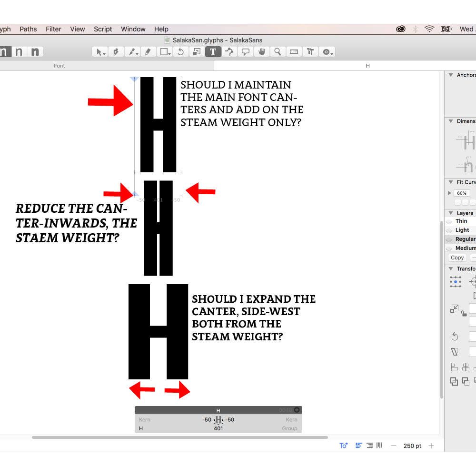Switch to the Font tab

(x=59, y=66)
